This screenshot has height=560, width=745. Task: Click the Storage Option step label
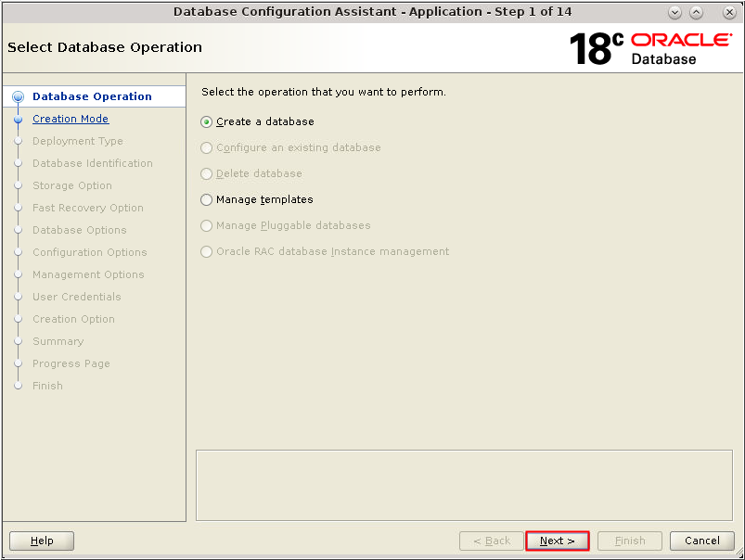[x=72, y=185]
